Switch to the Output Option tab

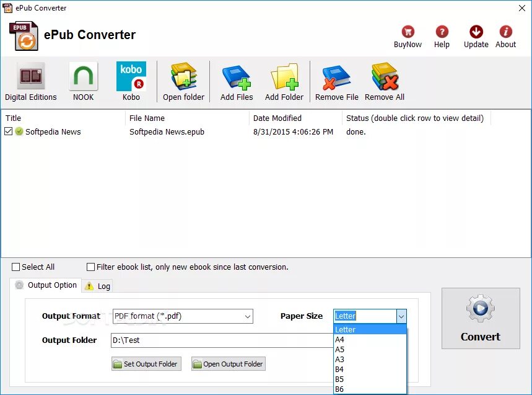coord(46,285)
